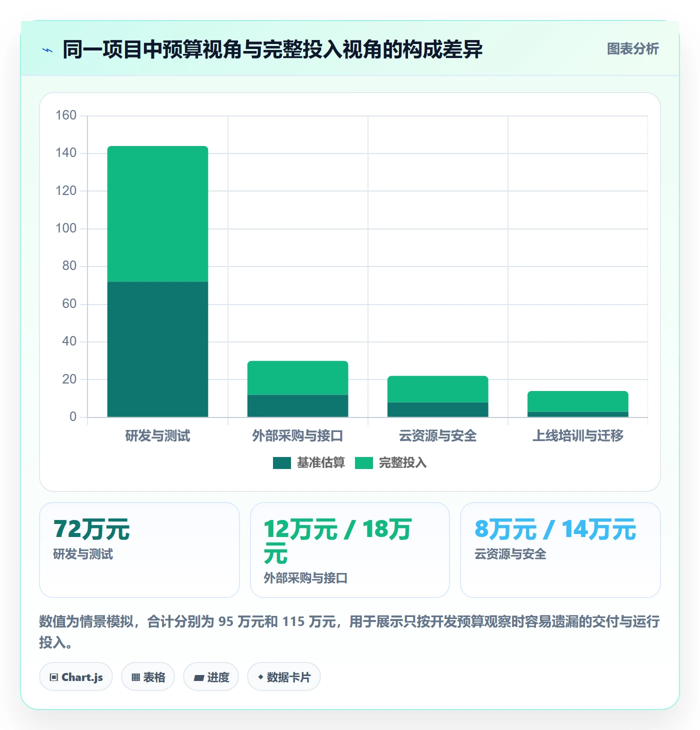Click the 基准估算 legend label
700x730 pixels.
coord(321,463)
